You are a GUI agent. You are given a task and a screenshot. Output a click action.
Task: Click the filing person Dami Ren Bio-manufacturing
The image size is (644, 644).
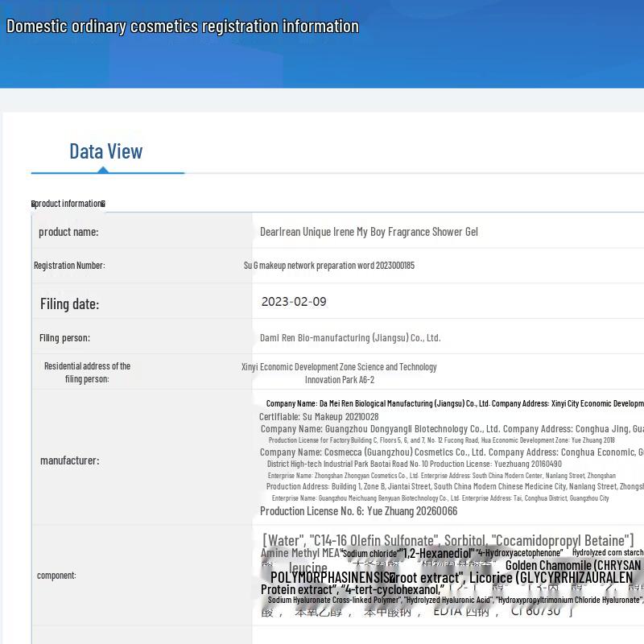click(350, 338)
